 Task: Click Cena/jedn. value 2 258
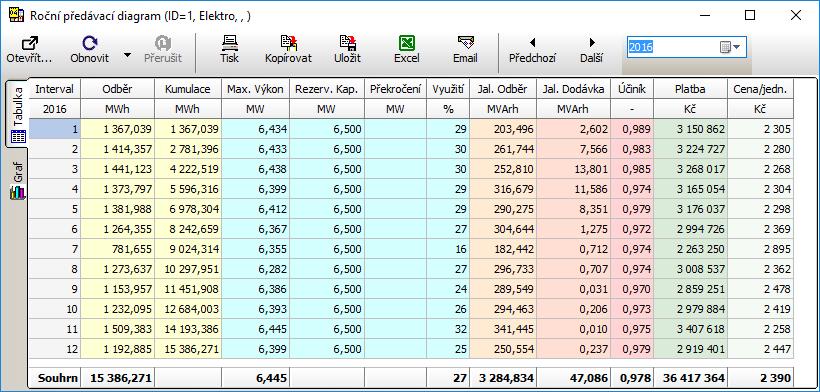pos(760,329)
